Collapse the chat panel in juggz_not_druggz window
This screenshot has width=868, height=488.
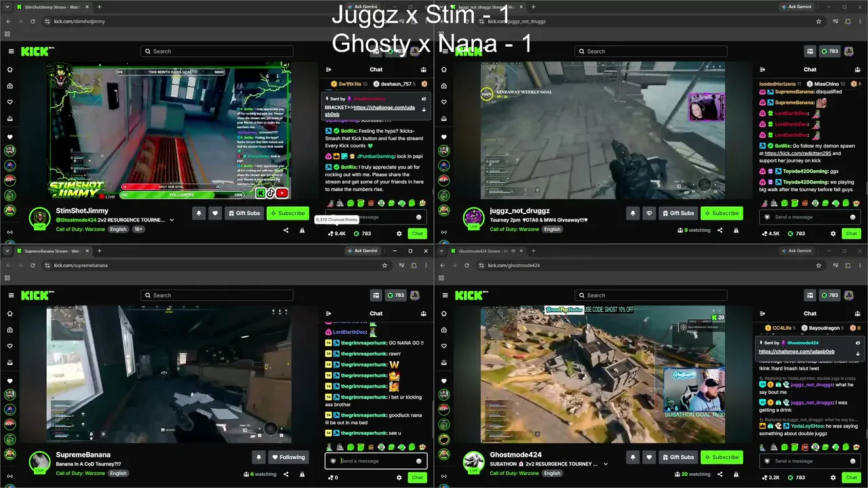pyautogui.click(x=762, y=69)
